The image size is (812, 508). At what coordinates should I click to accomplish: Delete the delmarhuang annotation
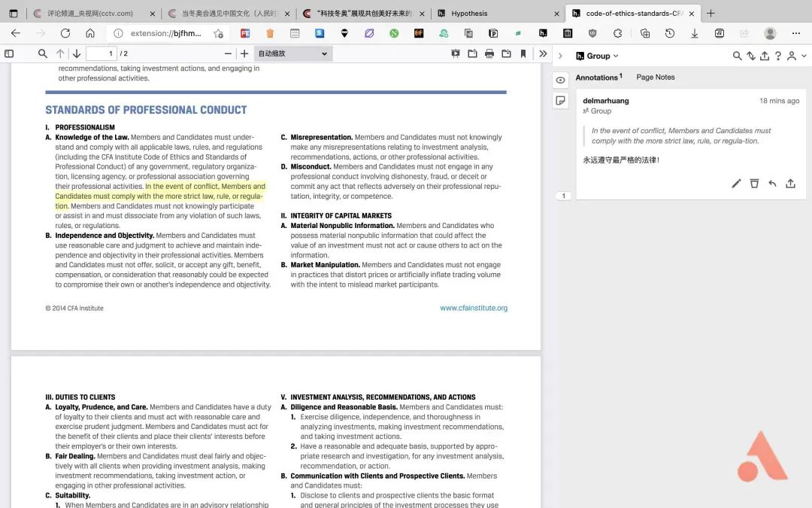click(755, 184)
